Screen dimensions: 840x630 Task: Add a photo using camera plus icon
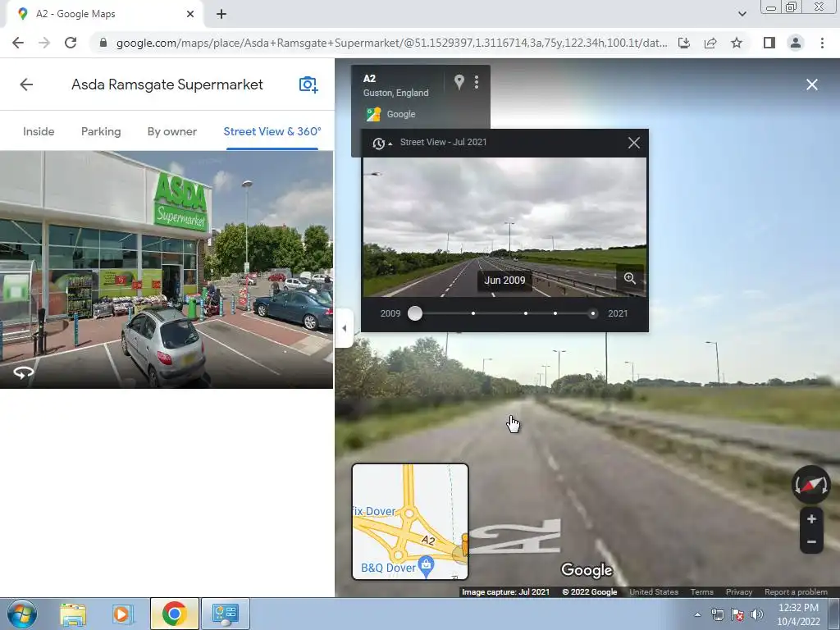[308, 84]
